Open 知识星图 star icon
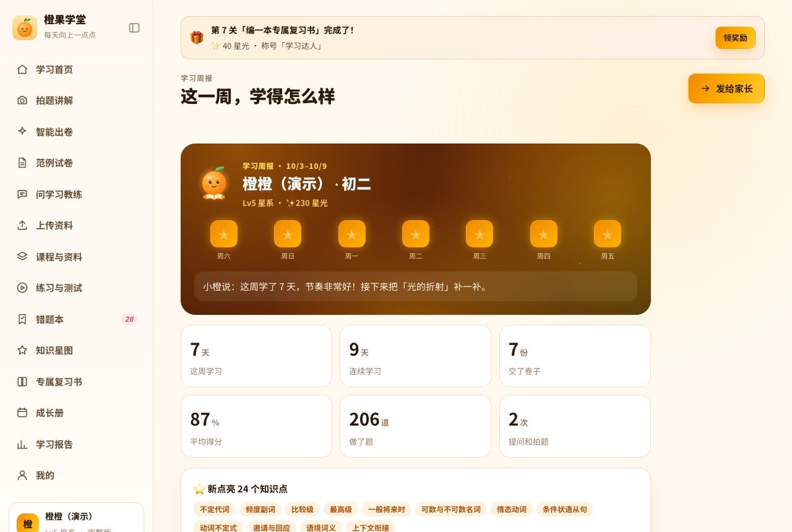This screenshot has width=792, height=532. (22, 350)
